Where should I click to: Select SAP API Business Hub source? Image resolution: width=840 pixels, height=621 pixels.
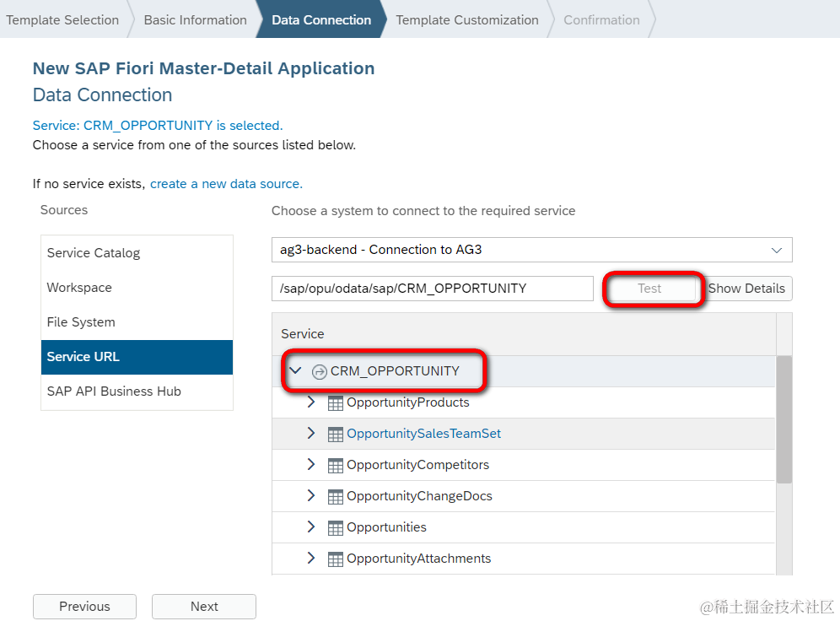[x=137, y=391]
